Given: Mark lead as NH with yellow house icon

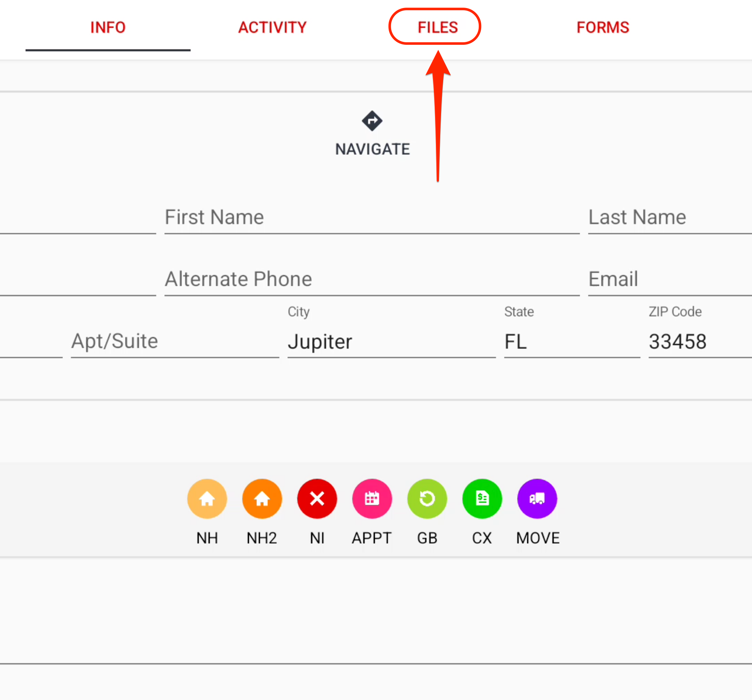Looking at the screenshot, I should 207,499.
